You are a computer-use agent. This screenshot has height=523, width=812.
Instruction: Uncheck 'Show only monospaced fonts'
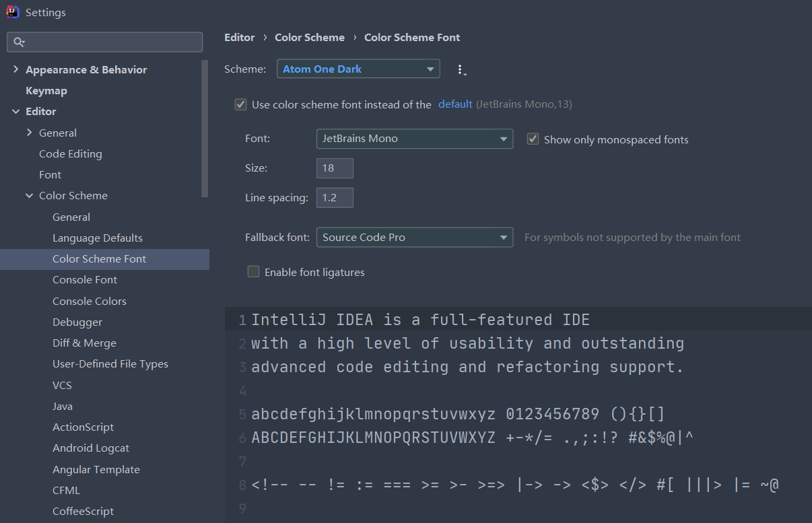click(533, 139)
